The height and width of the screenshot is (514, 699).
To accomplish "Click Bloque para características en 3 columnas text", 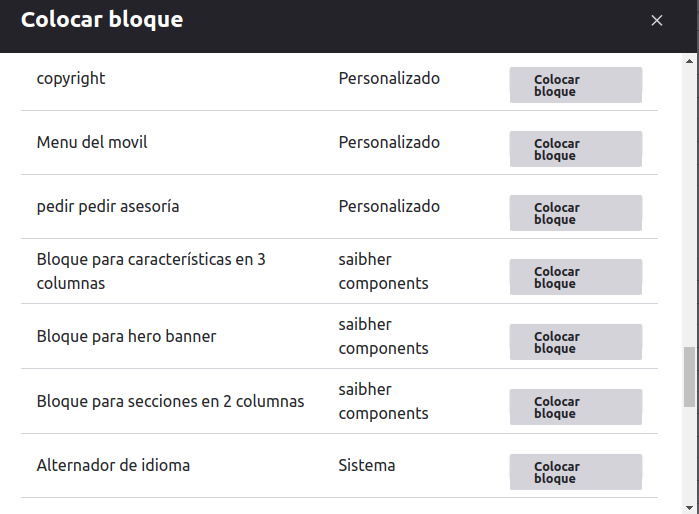I will tap(151, 271).
